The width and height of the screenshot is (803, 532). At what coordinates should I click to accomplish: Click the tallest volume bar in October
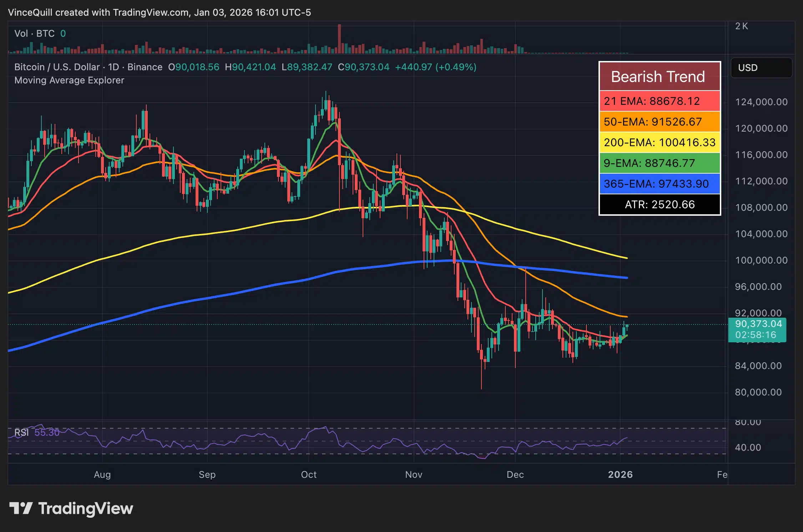[339, 39]
